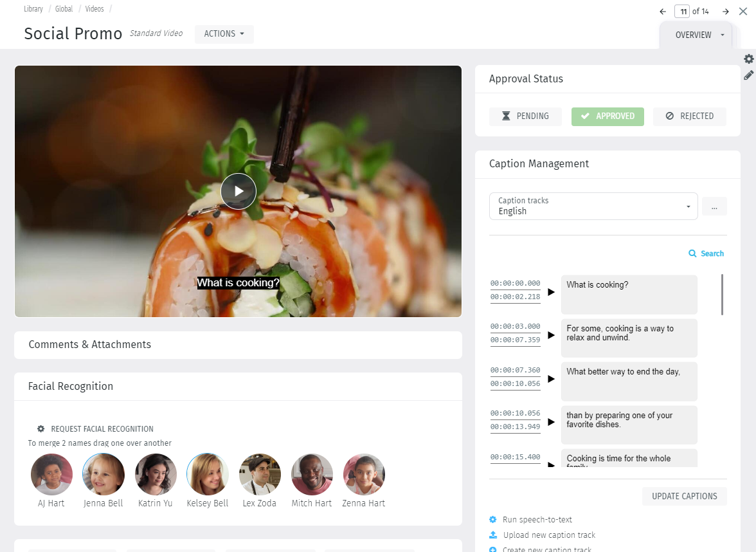Screen dimensions: 756x552
Task: Open the Videos breadcrumb
Action: [94, 9]
